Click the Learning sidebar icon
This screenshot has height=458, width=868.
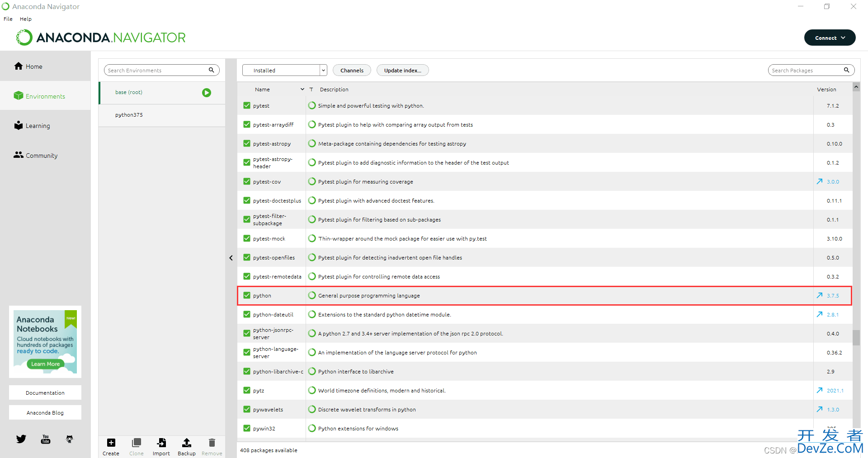pyautogui.click(x=19, y=125)
